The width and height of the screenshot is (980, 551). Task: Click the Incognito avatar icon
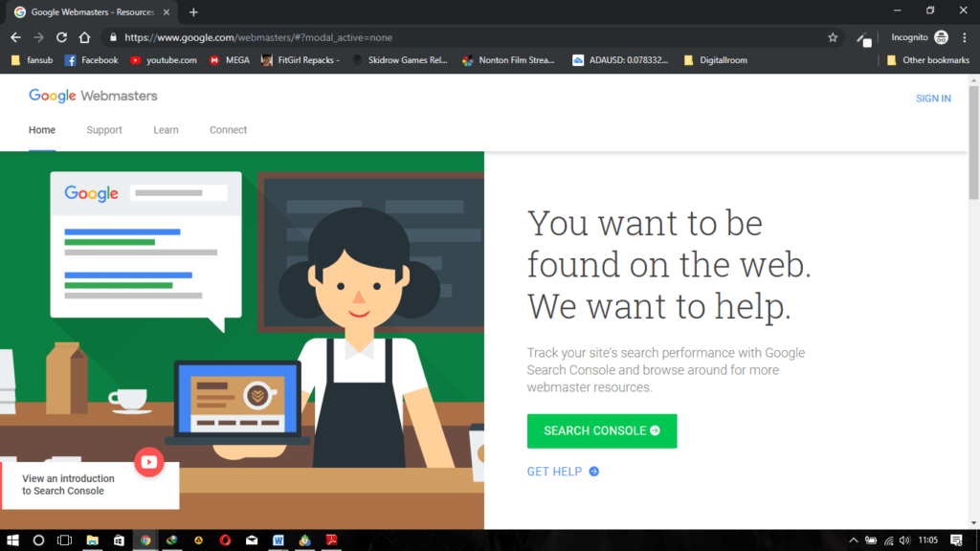coord(940,36)
